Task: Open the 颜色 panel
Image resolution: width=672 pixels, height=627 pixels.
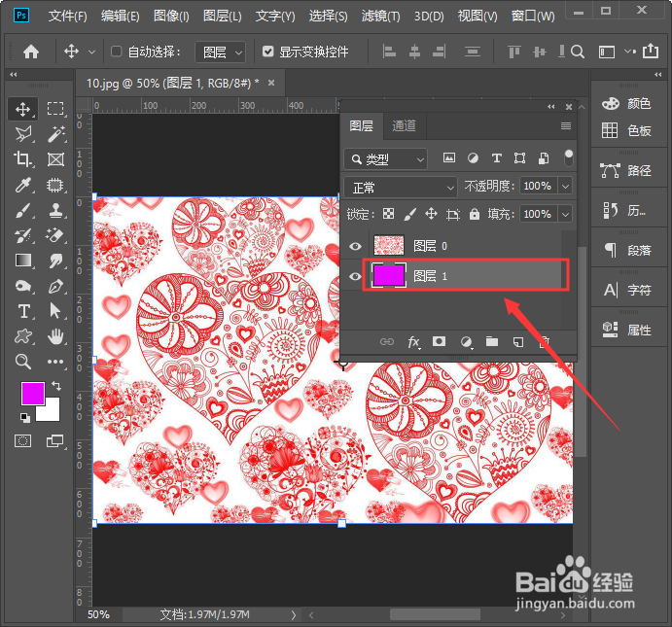Action: (x=626, y=104)
